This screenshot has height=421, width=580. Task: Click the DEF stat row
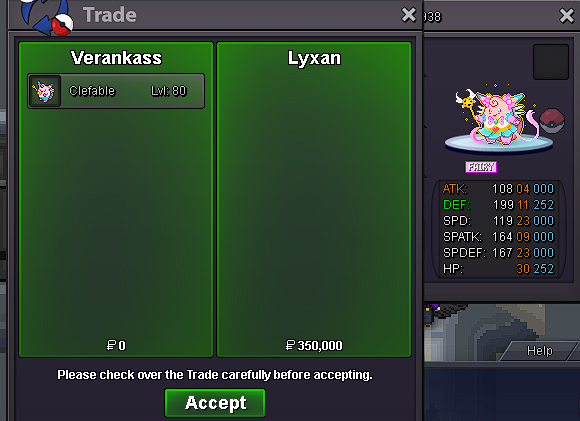pyautogui.click(x=498, y=205)
